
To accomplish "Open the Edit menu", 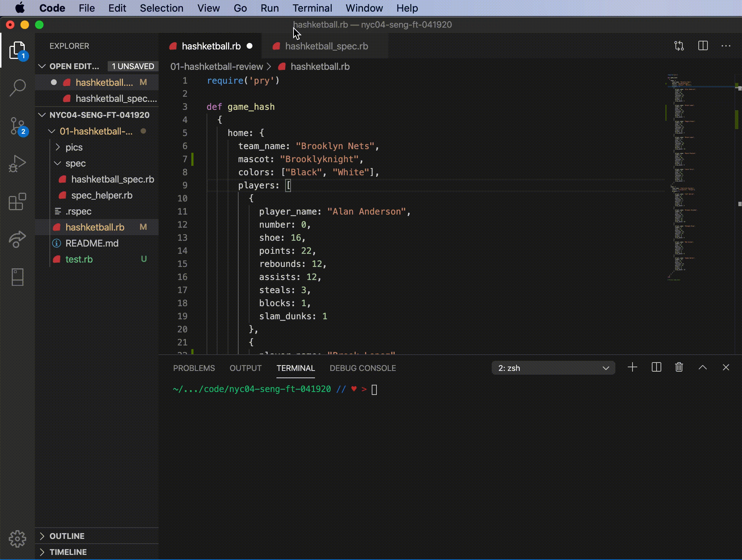I will click(x=117, y=8).
